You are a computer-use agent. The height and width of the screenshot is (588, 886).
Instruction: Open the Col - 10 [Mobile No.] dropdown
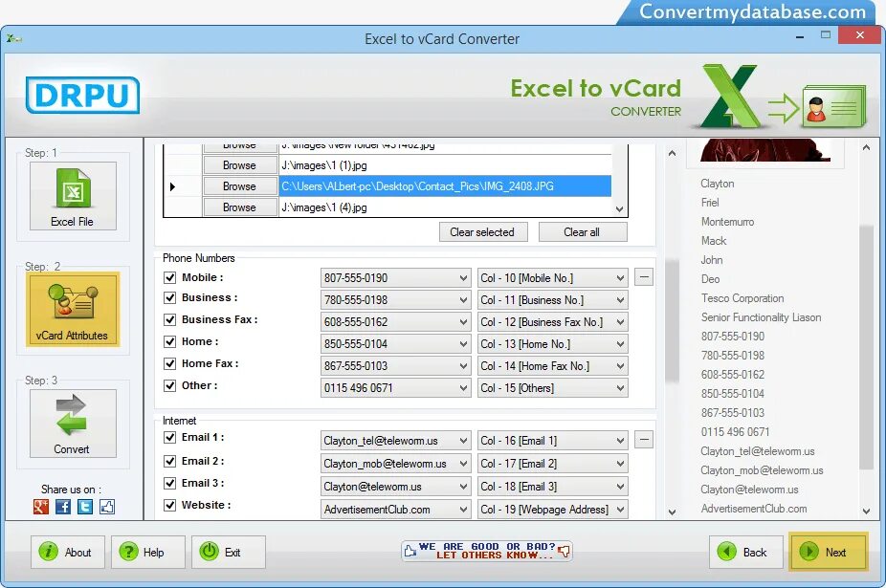[x=552, y=278]
